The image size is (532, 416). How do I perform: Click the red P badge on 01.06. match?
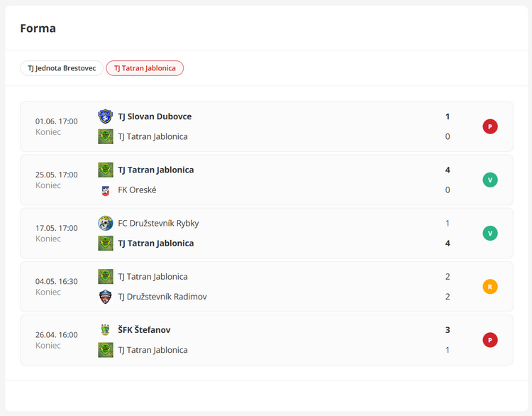click(x=490, y=126)
